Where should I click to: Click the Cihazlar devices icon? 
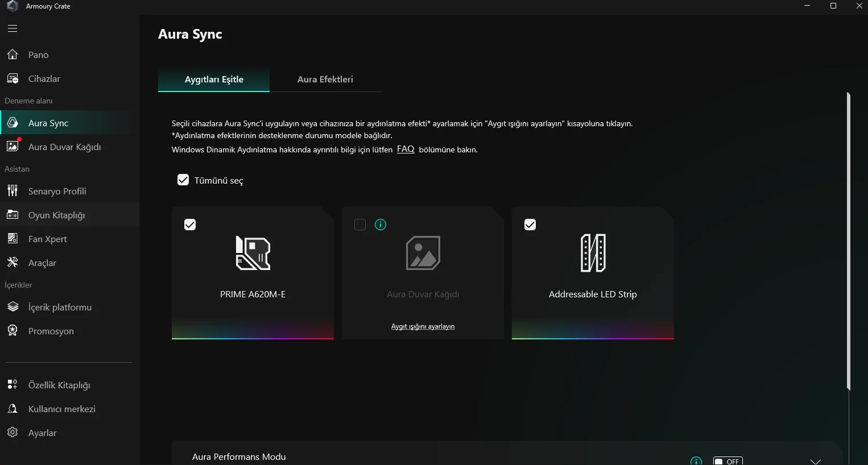coord(13,78)
